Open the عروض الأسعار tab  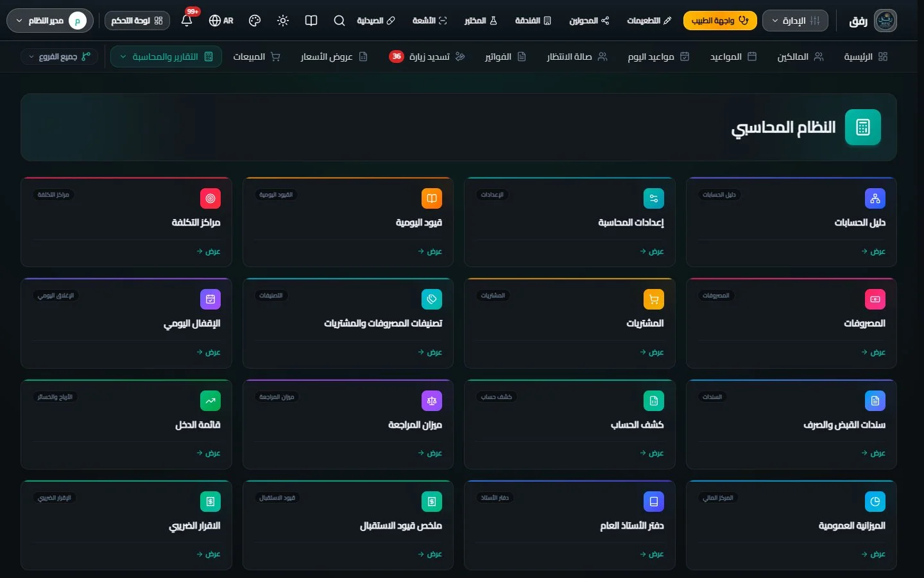(x=334, y=57)
